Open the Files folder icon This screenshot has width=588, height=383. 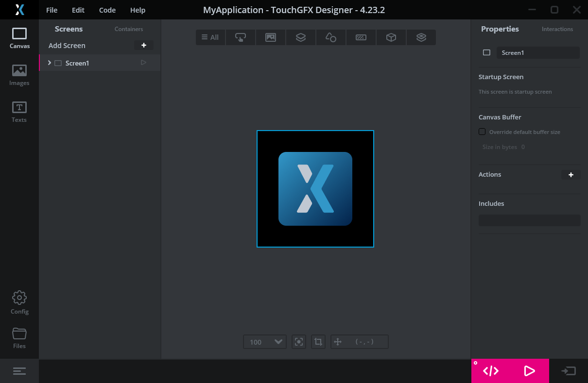(19, 338)
